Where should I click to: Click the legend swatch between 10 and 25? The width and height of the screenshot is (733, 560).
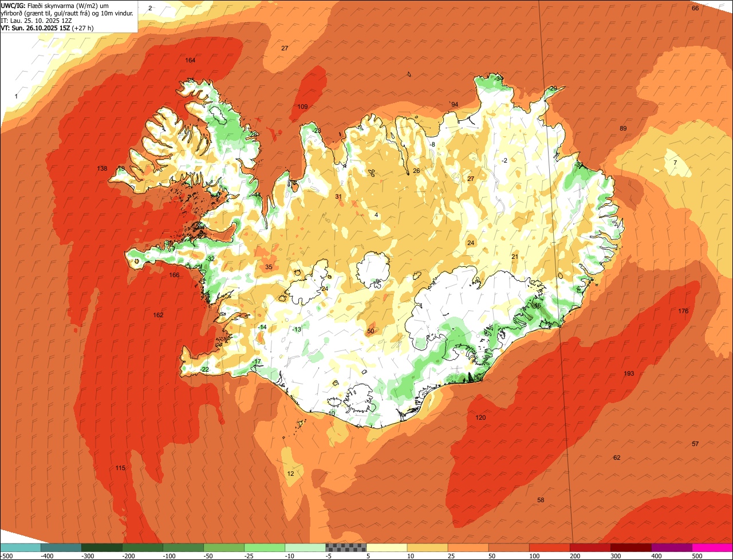[427, 547]
